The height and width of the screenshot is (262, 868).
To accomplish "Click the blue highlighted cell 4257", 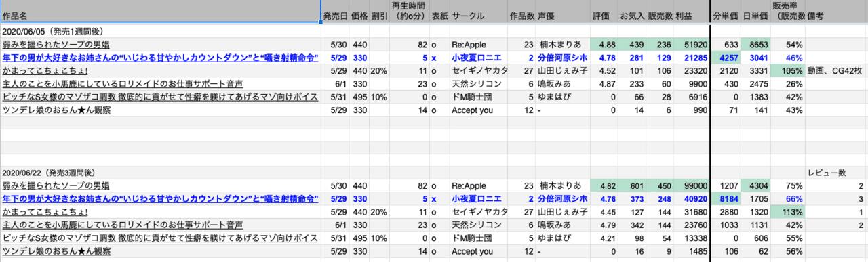I will coord(726,57).
